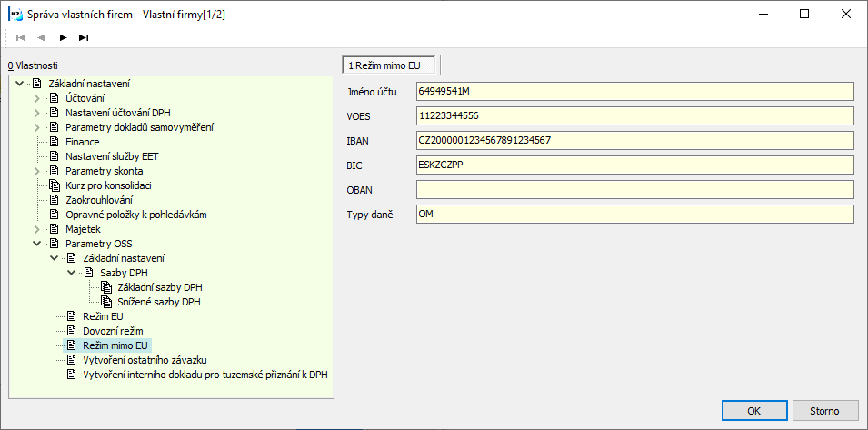The width and height of the screenshot is (868, 430).
Task: Jump to last record arrow
Action: pos(84,37)
